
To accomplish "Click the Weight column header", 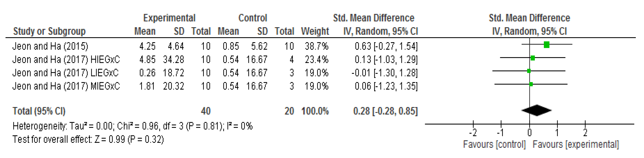I will (x=315, y=31).
